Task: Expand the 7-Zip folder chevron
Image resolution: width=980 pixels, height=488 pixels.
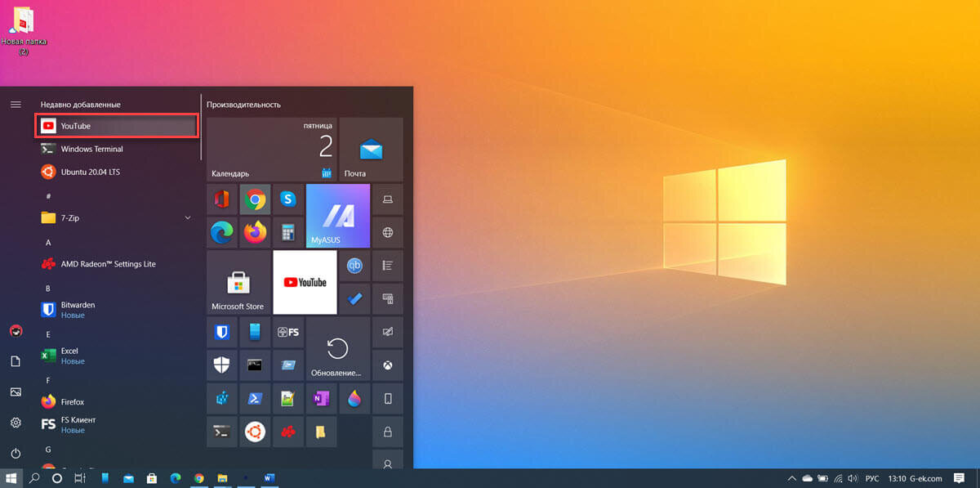Action: [x=188, y=218]
